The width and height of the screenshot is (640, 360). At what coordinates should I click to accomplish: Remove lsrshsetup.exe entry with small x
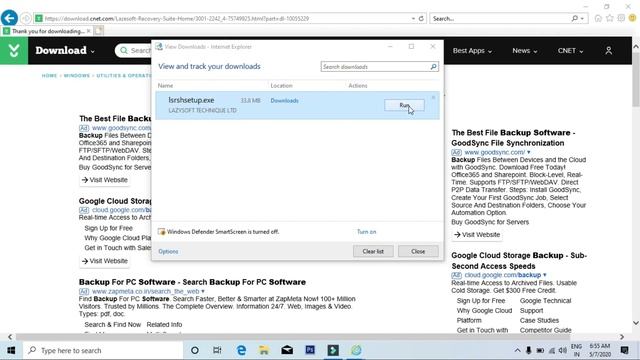[433, 98]
